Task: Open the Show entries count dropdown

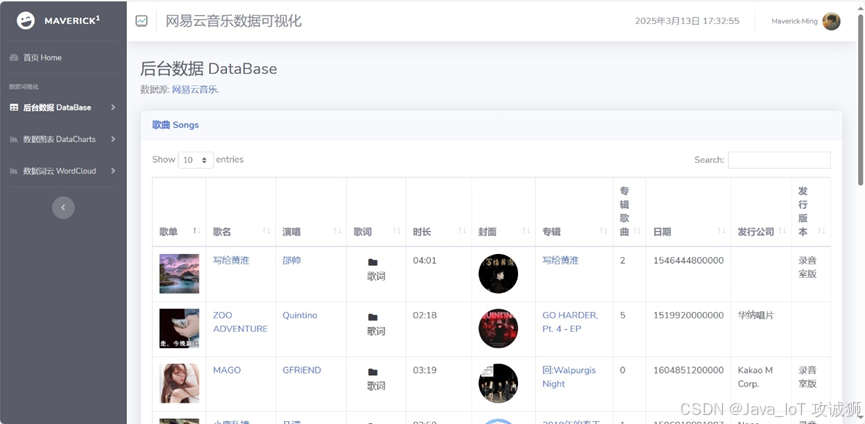Action: coord(195,160)
